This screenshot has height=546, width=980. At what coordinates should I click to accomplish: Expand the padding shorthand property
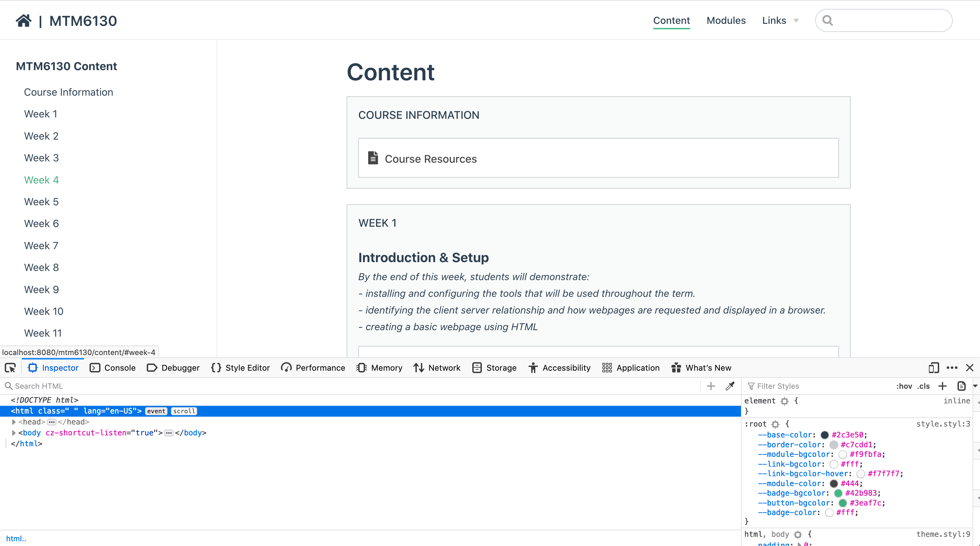click(799, 544)
